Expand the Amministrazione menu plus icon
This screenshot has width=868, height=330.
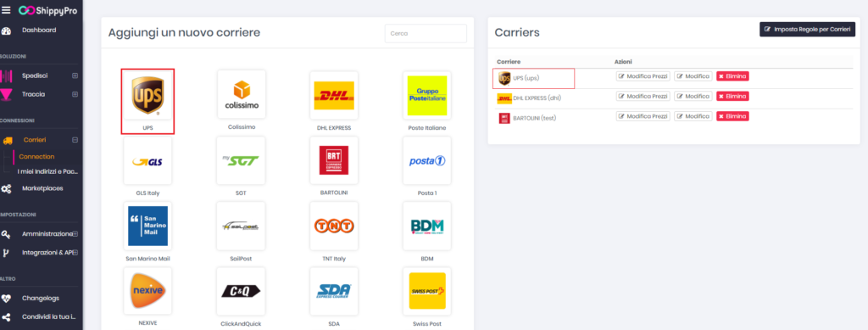(75, 234)
